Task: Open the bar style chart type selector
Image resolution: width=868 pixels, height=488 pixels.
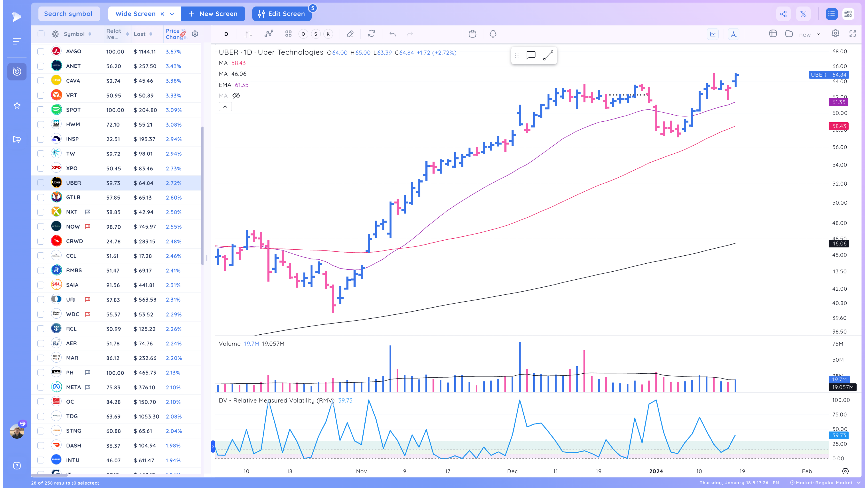Action: (248, 34)
